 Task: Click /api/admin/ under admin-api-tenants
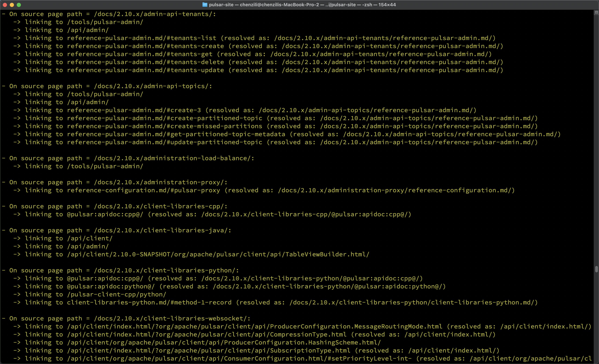point(61,30)
